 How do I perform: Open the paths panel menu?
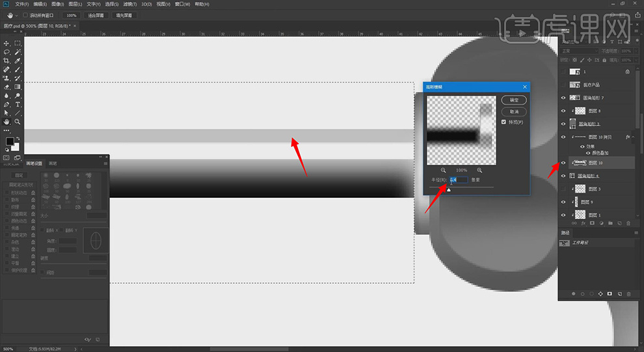click(636, 233)
